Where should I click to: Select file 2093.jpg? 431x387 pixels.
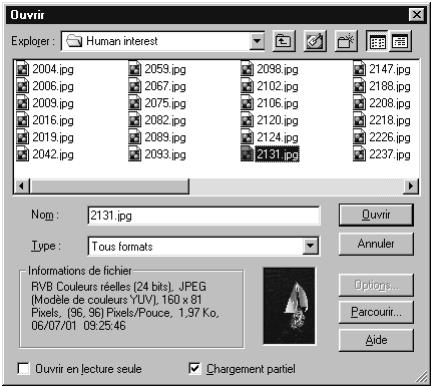tap(157, 154)
